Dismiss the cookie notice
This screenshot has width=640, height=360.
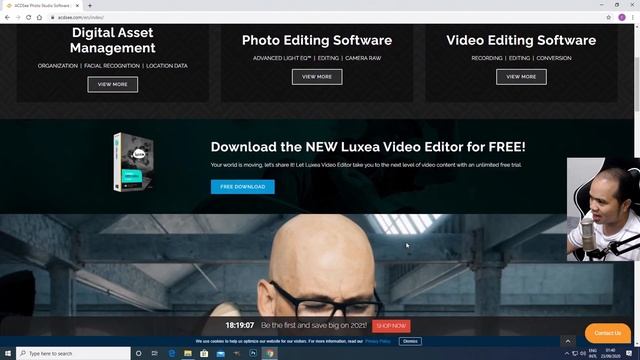tap(410, 341)
